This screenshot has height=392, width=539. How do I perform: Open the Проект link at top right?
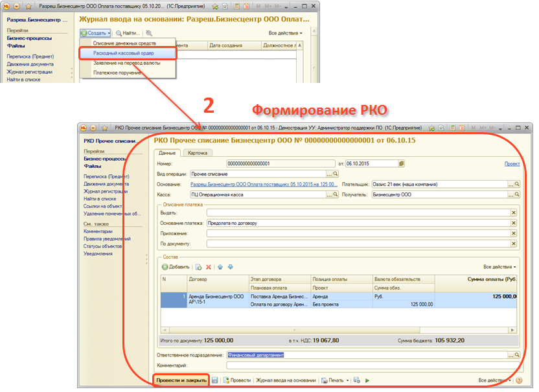pyautogui.click(x=512, y=164)
